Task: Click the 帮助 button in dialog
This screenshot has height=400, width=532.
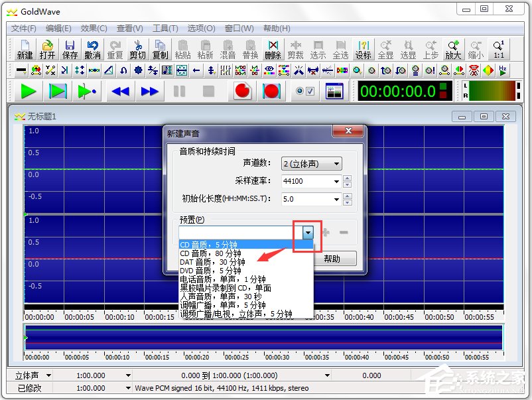Action: point(335,259)
